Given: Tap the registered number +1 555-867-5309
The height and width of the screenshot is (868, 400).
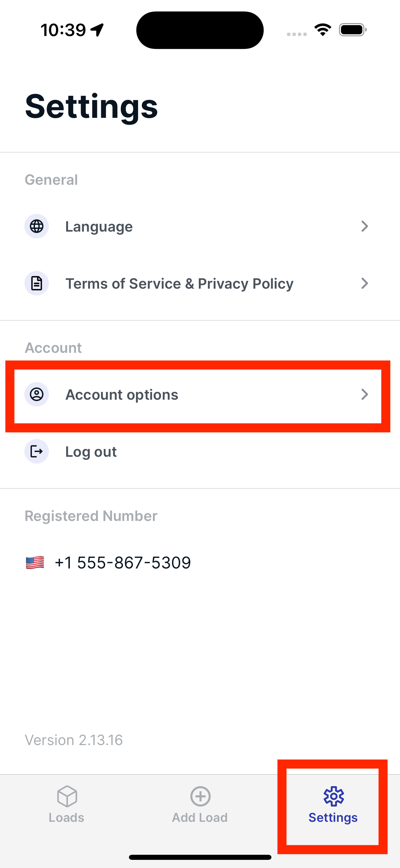Looking at the screenshot, I should (123, 563).
